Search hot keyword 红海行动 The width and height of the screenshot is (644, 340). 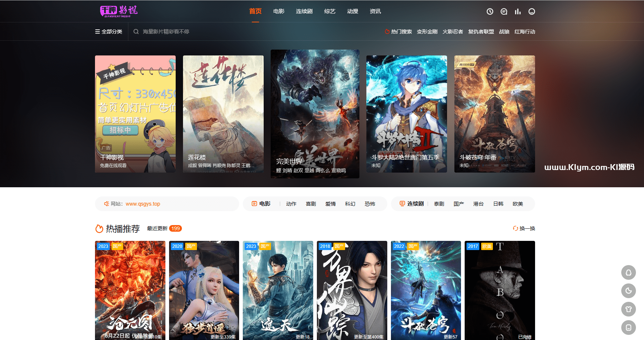(524, 32)
